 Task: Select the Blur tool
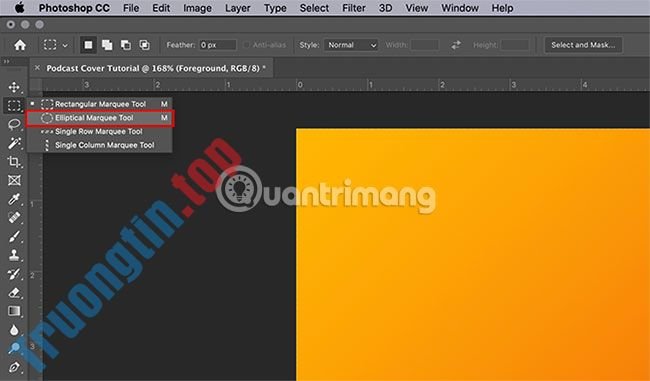click(x=14, y=330)
